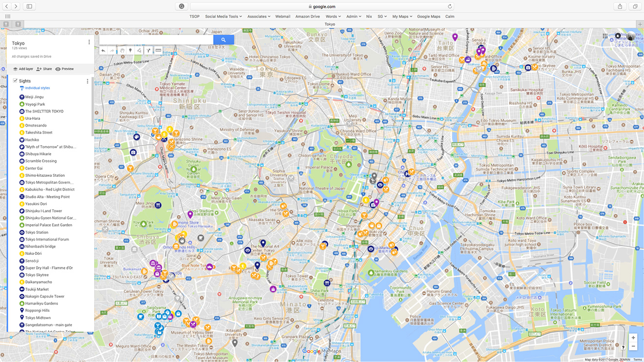This screenshot has width=644, height=362.
Task: Reload the page with refresh icon
Action: point(450,6)
